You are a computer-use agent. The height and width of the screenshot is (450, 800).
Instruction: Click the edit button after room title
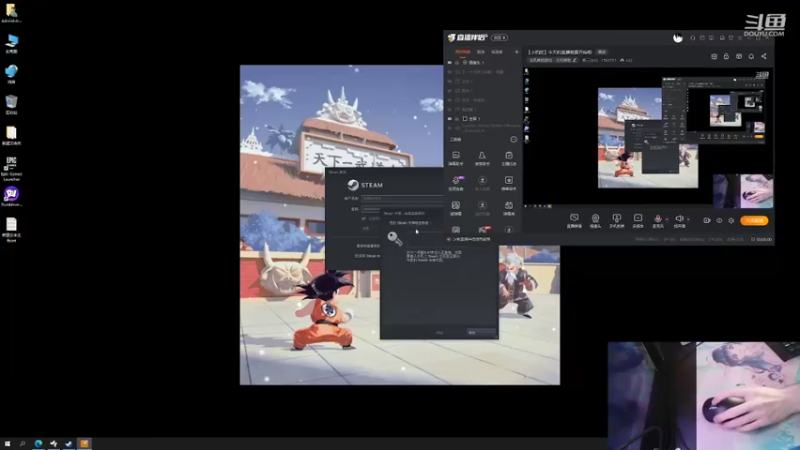pyautogui.click(x=602, y=52)
